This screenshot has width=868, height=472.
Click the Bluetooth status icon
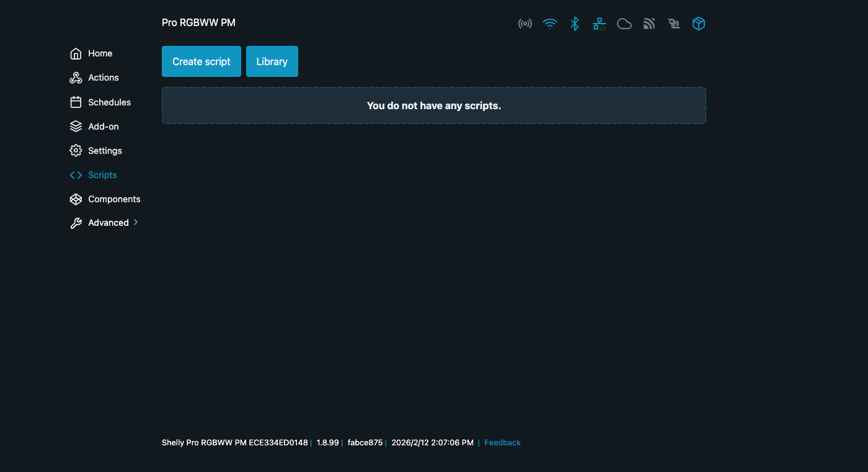point(574,23)
